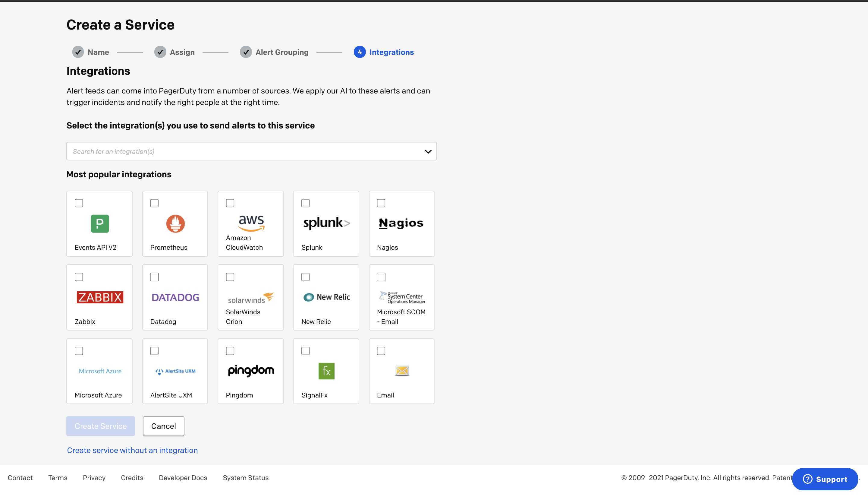Click the SolarWinds logo

(251, 298)
